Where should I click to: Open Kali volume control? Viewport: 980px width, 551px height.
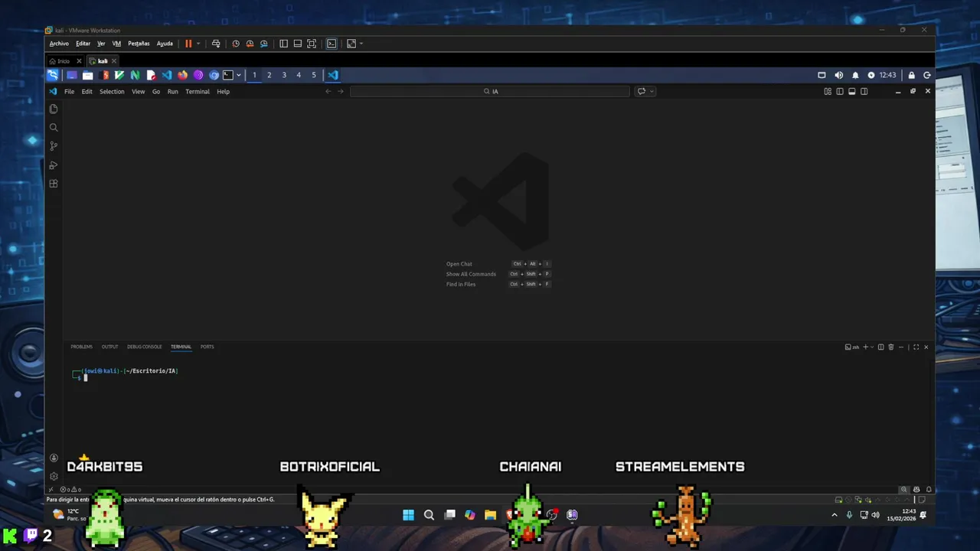[838, 75]
